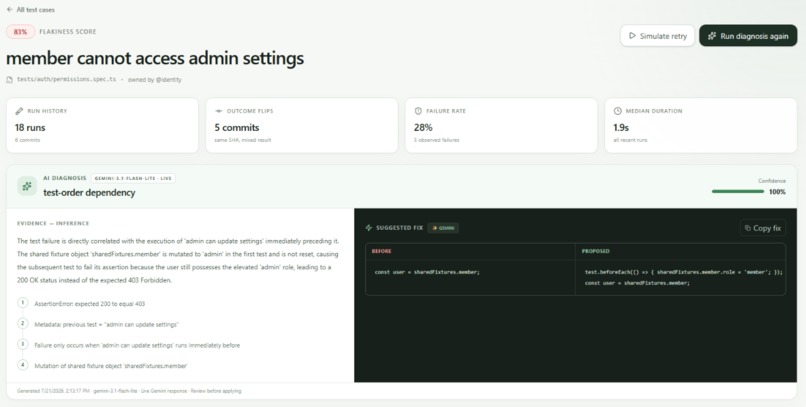Click the Proposed column header
Screen dimensions: 806x407
point(595,251)
